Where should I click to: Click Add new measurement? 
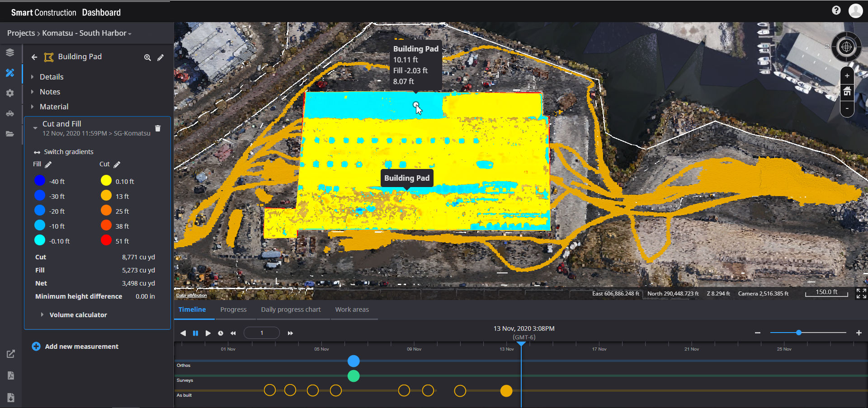pyautogui.click(x=81, y=346)
